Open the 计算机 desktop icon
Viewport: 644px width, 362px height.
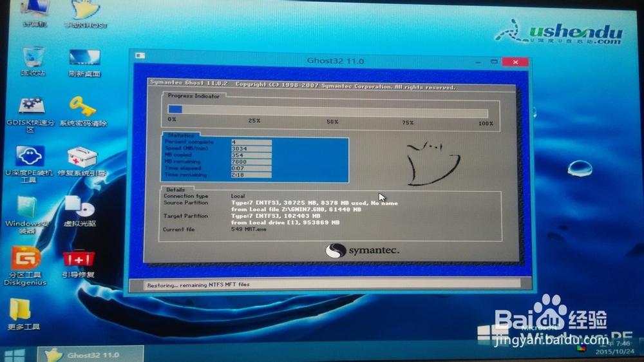coord(35,13)
